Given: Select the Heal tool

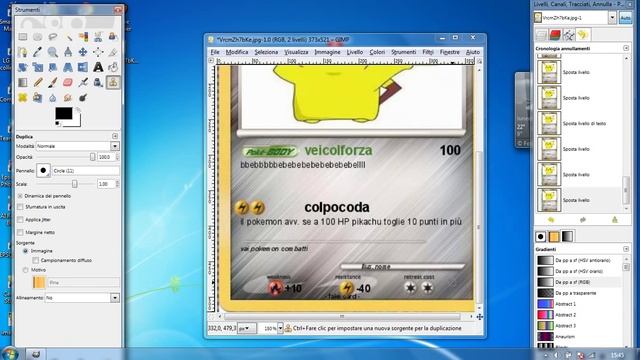Looking at the screenshot, I should [x=22, y=98].
